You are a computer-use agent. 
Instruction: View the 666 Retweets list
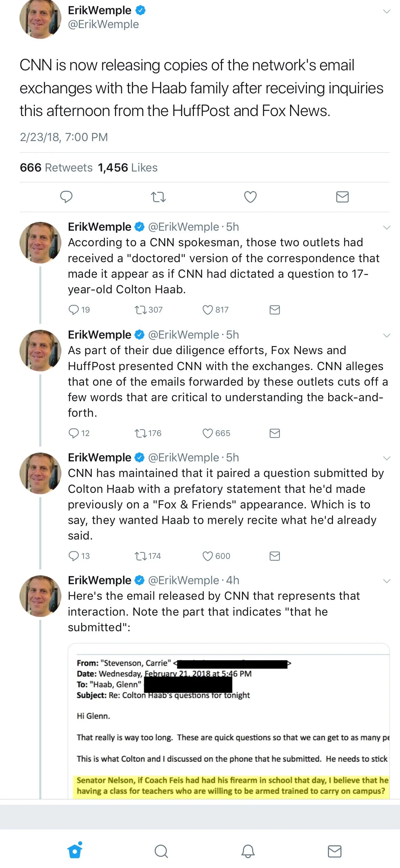(x=56, y=167)
